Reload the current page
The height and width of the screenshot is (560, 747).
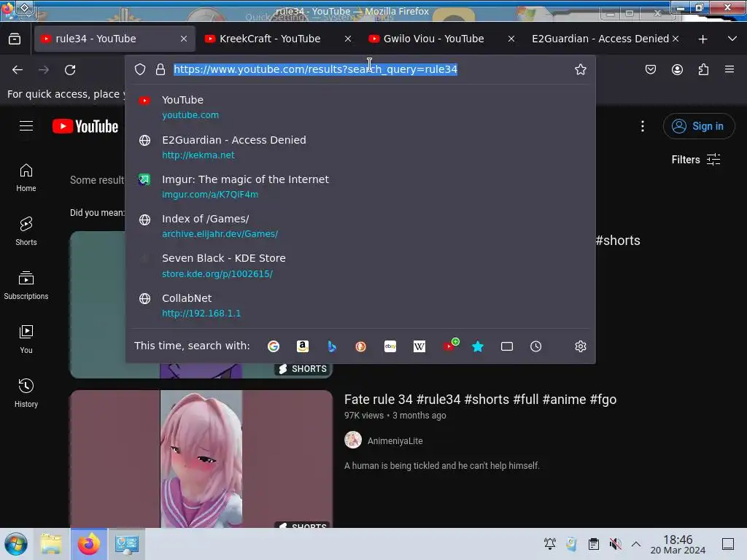[x=70, y=70]
